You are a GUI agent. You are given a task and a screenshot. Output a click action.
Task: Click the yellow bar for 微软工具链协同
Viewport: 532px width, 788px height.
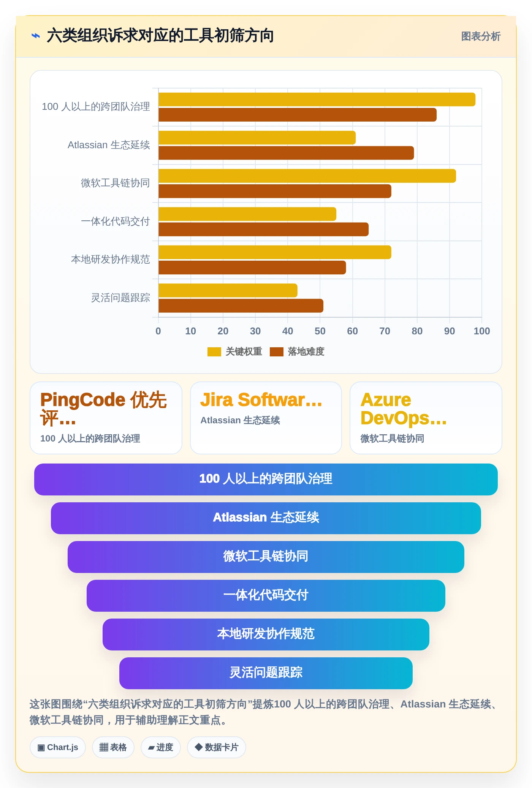307,176
